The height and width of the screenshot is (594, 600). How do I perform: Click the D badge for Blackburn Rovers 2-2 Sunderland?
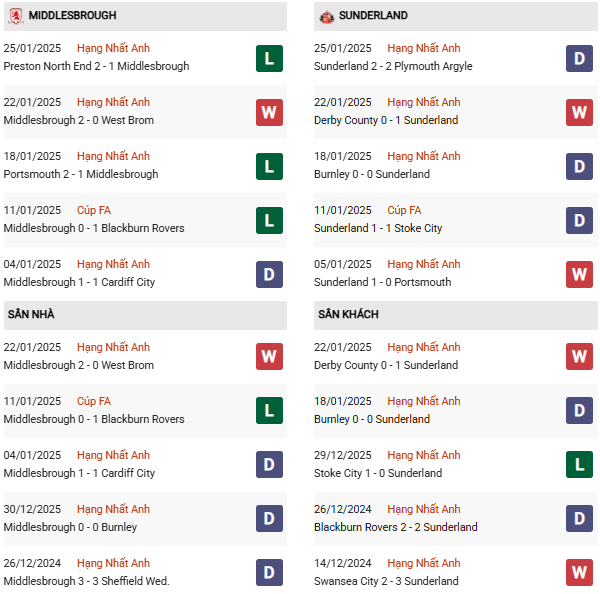579,519
